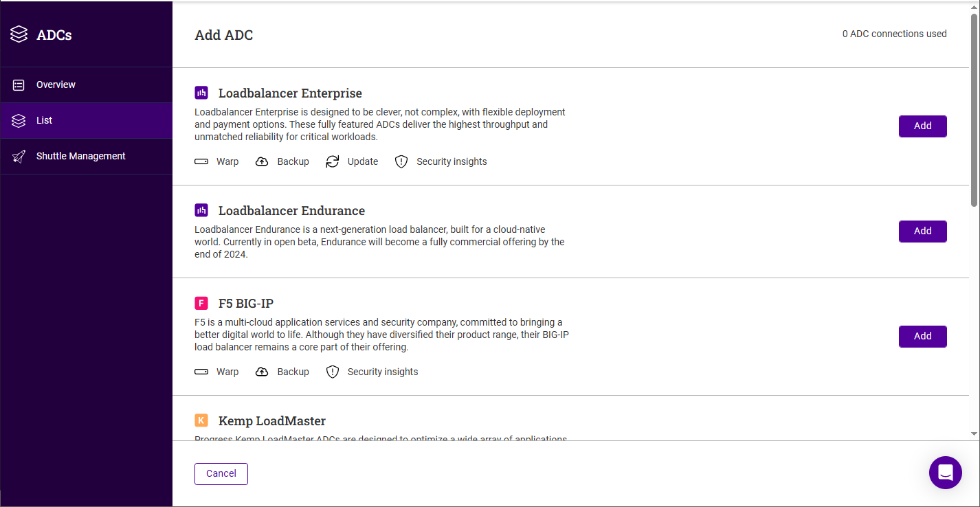This screenshot has width=980, height=507.
Task: Click the Loadbalancer Endurance product icon
Action: (201, 210)
